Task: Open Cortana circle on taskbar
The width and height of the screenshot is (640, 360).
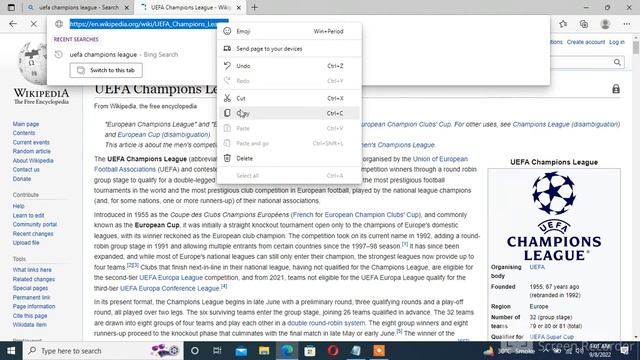Action: click(x=195, y=351)
